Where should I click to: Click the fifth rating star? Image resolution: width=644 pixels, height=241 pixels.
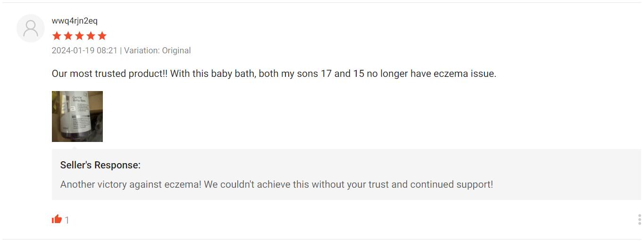click(102, 36)
